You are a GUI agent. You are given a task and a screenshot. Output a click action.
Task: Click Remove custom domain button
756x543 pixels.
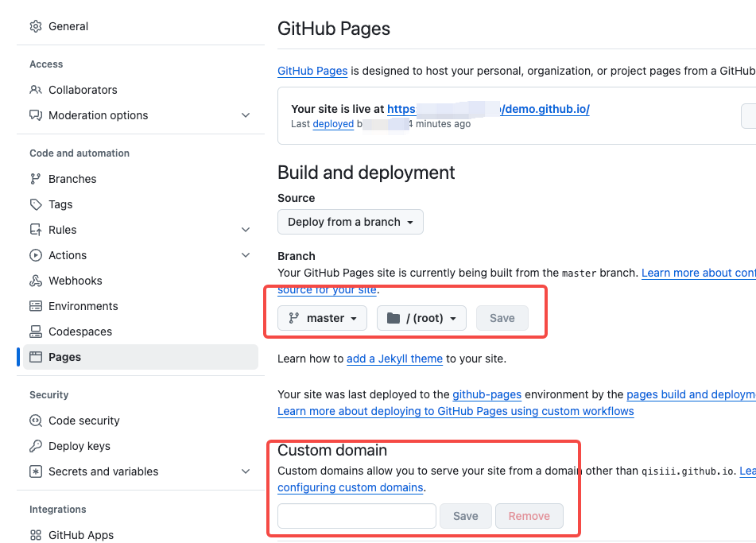click(x=529, y=516)
